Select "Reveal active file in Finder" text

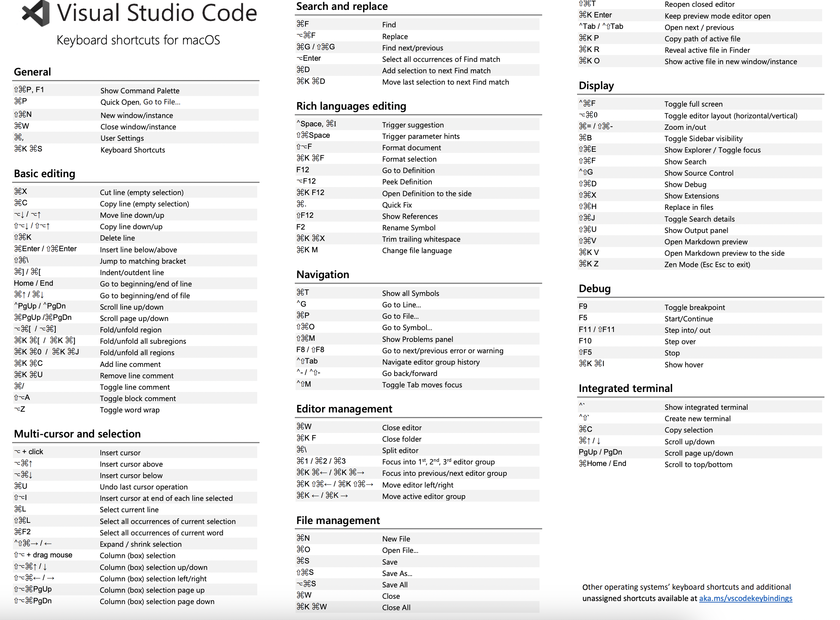pos(707,50)
